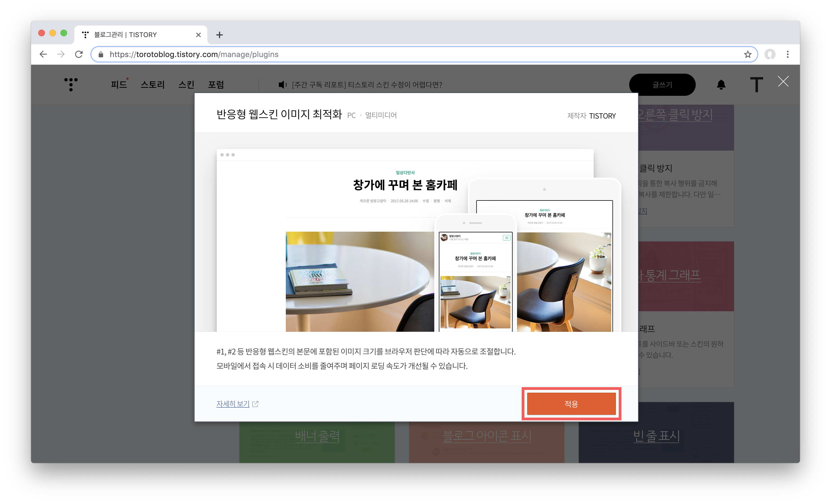Click the 글쓰기 write button
Image resolution: width=831 pixels, height=504 pixels.
click(x=662, y=84)
